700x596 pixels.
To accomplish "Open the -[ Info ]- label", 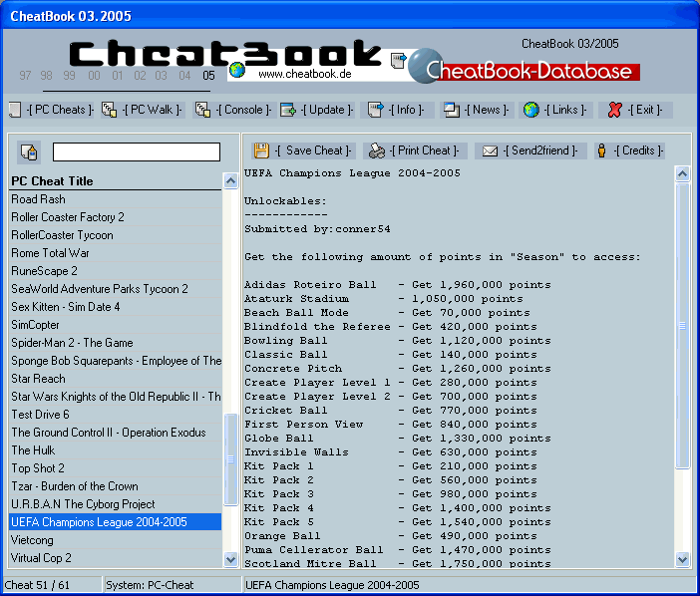I will pos(406,110).
